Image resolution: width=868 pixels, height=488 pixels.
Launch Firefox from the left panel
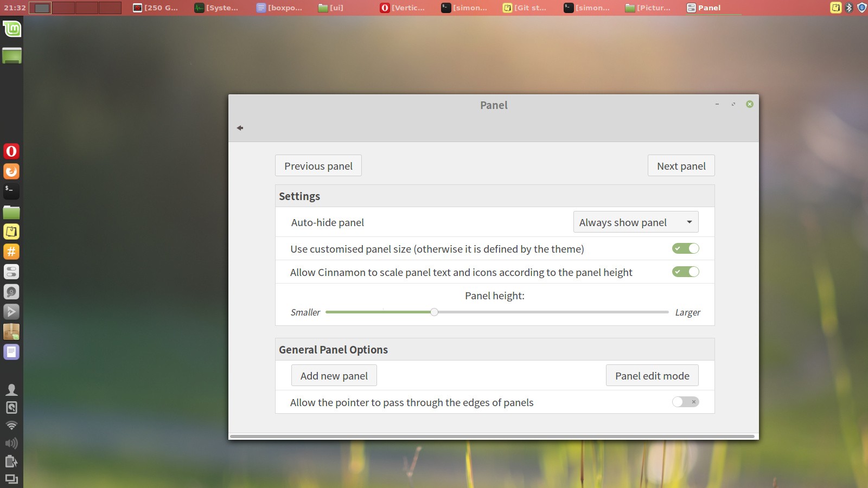point(11,171)
